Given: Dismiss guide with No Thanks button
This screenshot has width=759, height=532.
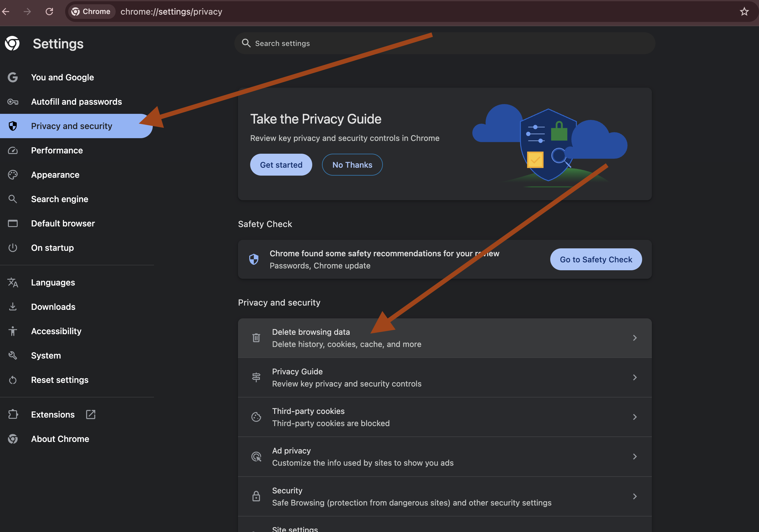Looking at the screenshot, I should [x=352, y=165].
